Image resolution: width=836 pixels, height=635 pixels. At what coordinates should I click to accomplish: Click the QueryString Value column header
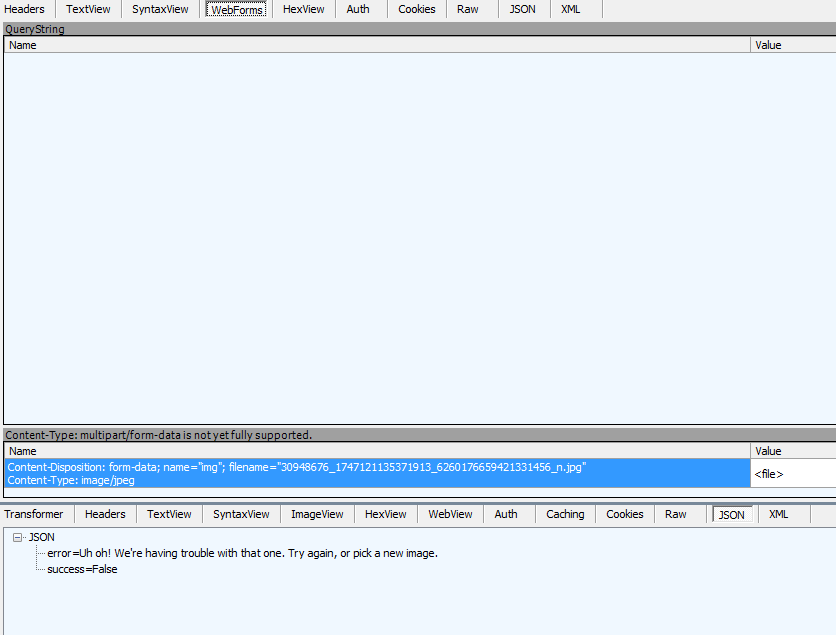point(793,45)
